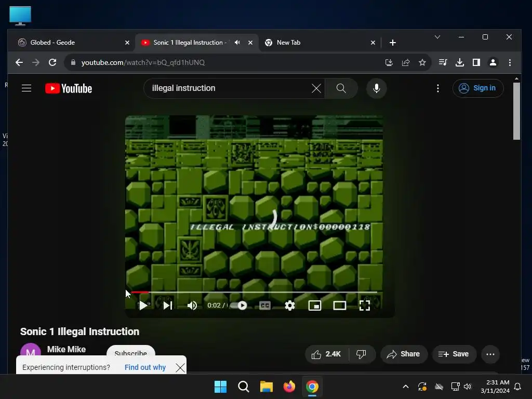View site information padlock icon
532x399 pixels.
coord(73,62)
